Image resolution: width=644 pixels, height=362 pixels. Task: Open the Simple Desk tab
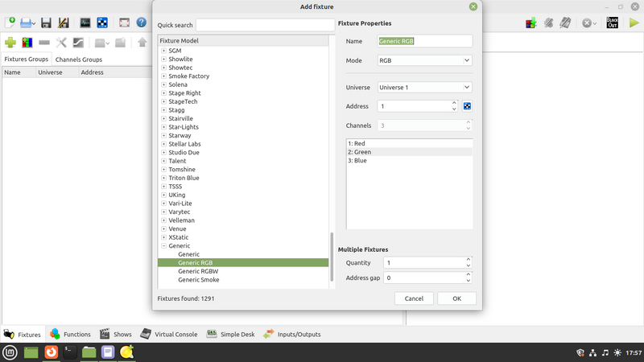click(x=230, y=334)
